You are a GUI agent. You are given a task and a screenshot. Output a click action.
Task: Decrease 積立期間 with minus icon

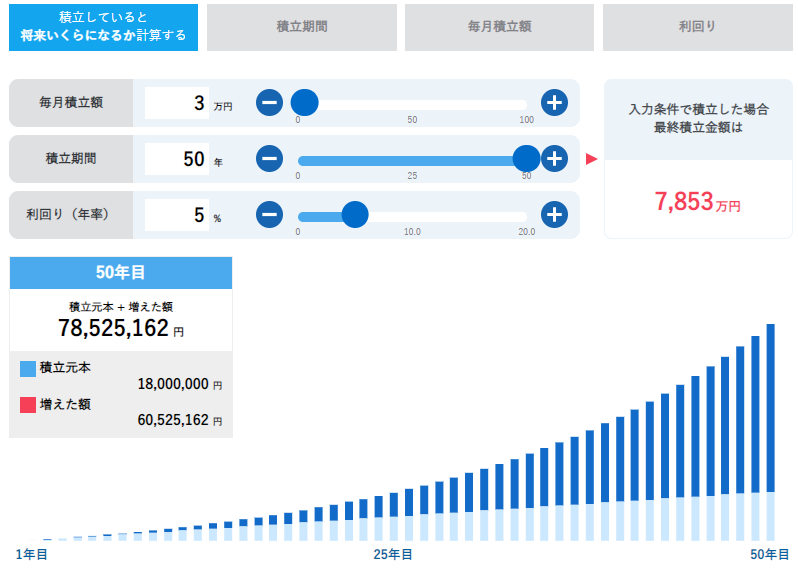pos(269,159)
